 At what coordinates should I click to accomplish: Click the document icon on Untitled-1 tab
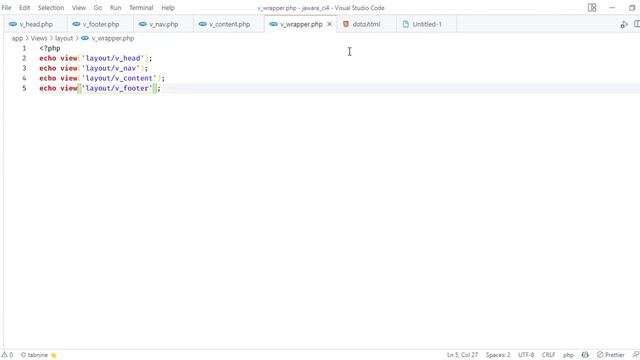(x=406, y=24)
